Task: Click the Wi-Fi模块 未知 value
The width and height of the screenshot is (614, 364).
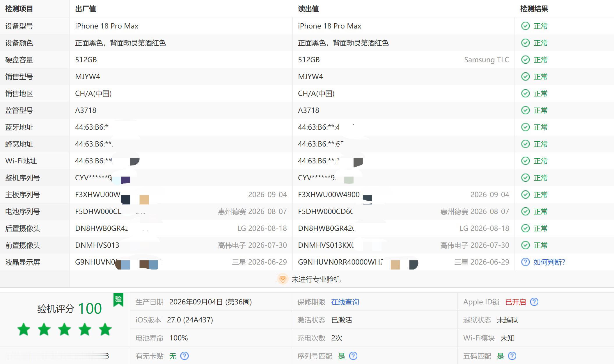Action: click(x=507, y=338)
